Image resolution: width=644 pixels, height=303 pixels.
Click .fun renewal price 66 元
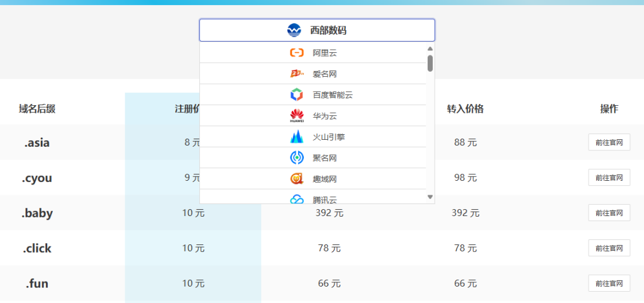[330, 283]
